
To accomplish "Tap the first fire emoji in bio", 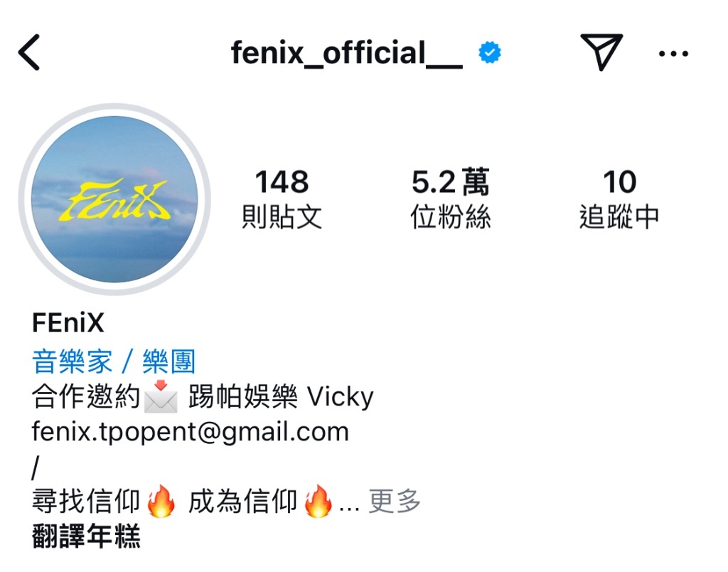I will tap(161, 501).
